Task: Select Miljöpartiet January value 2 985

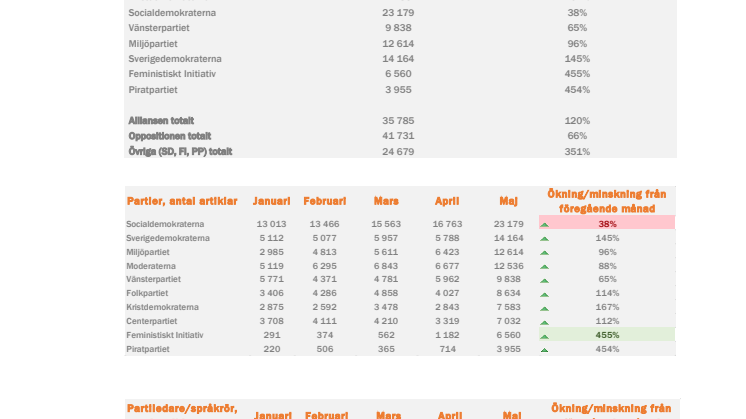Action: pyautogui.click(x=271, y=252)
